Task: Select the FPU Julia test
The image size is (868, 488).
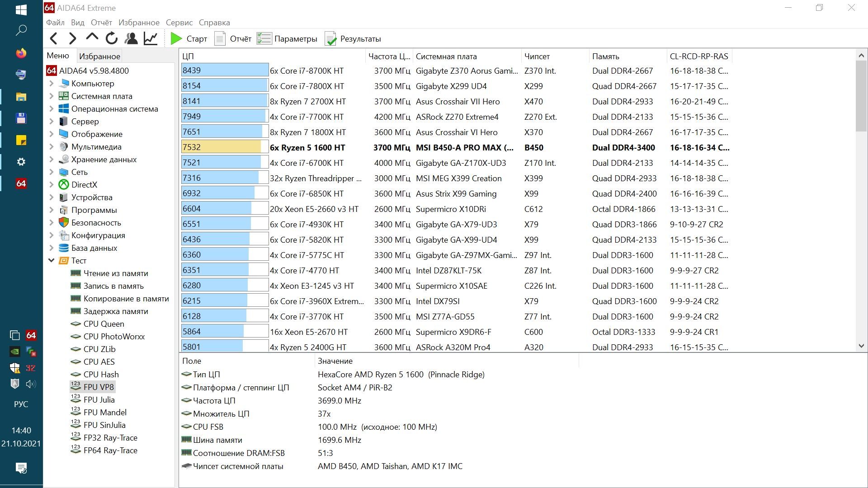Action: pyautogui.click(x=99, y=400)
